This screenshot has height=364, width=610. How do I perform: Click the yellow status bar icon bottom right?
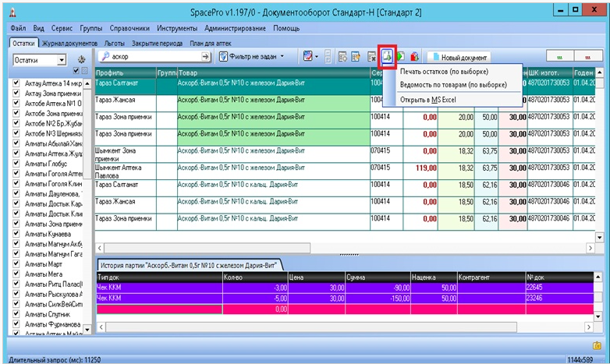[598, 345]
